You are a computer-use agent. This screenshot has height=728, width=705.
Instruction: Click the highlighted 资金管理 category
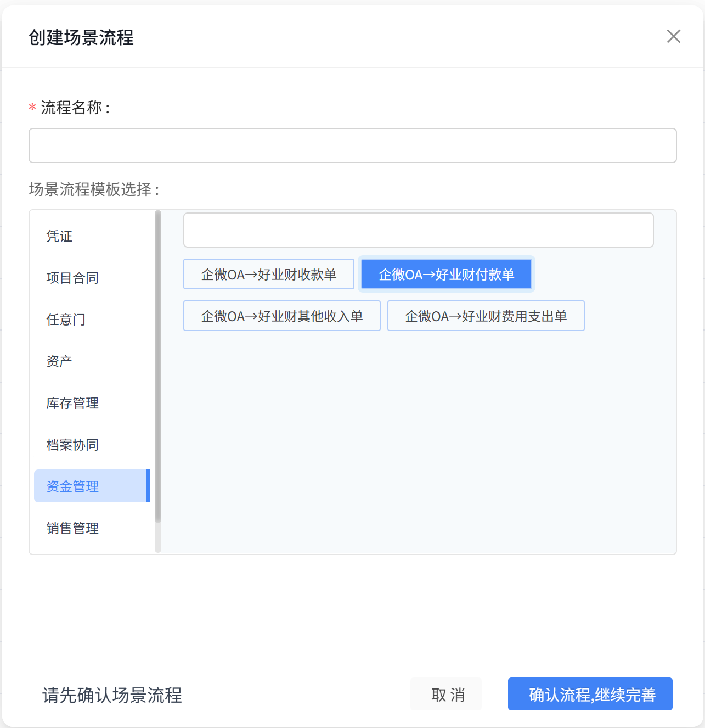click(x=72, y=486)
